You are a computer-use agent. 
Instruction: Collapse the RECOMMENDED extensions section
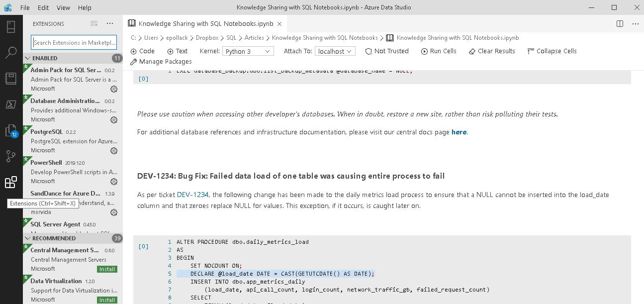73,238
